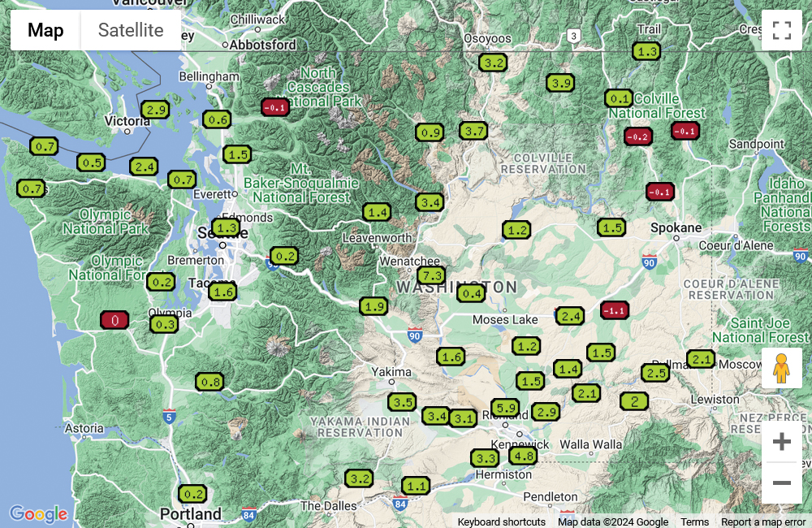Open the Terms link
This screenshot has height=528, width=812.
(694, 522)
